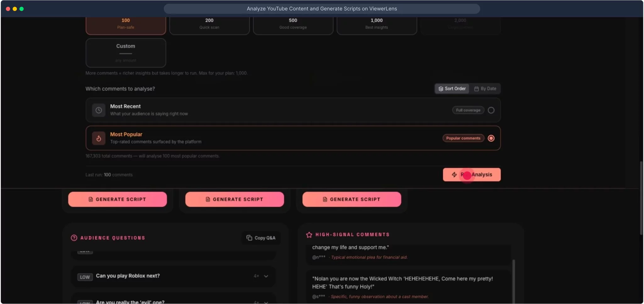
Task: Click the lightning bolt icon on Run Analysis
Action: click(454, 175)
